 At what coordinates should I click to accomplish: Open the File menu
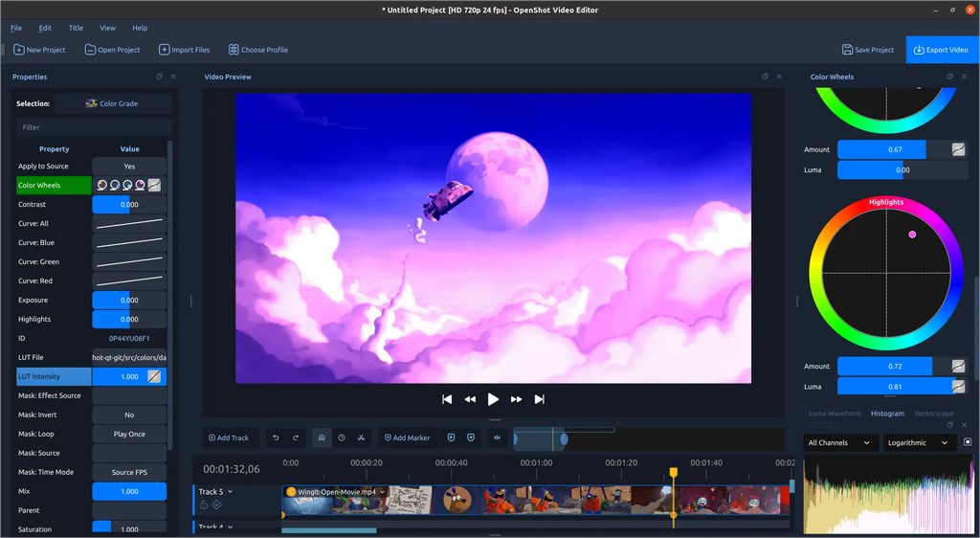click(16, 28)
